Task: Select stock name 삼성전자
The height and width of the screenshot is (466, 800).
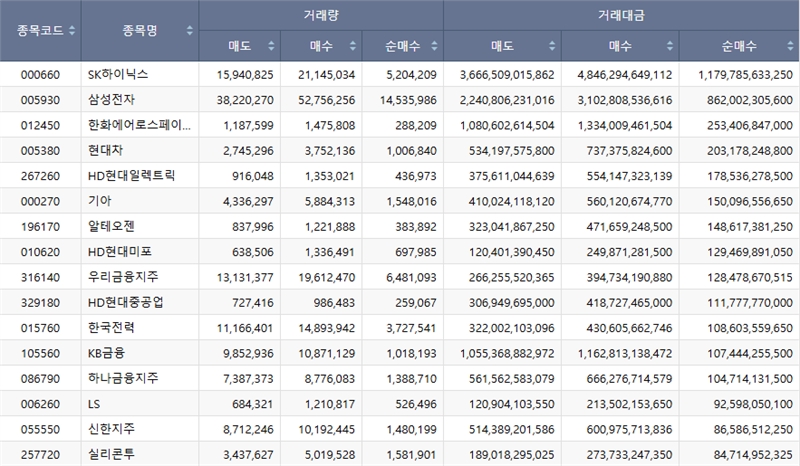Action: [111, 100]
